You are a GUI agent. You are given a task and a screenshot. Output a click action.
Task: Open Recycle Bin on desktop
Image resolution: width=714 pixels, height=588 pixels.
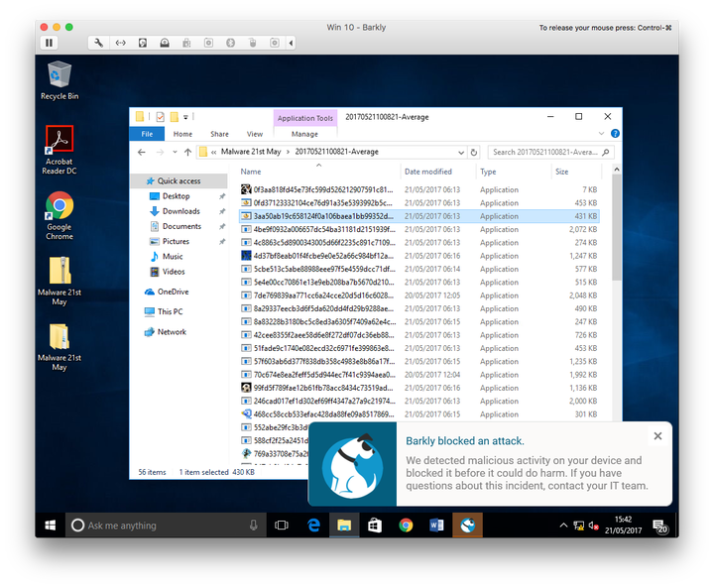(59, 80)
